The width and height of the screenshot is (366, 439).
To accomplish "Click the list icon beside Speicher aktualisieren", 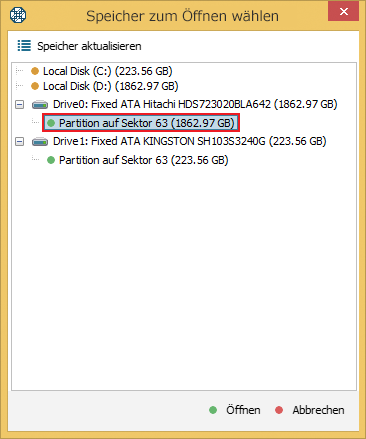I will point(24,46).
